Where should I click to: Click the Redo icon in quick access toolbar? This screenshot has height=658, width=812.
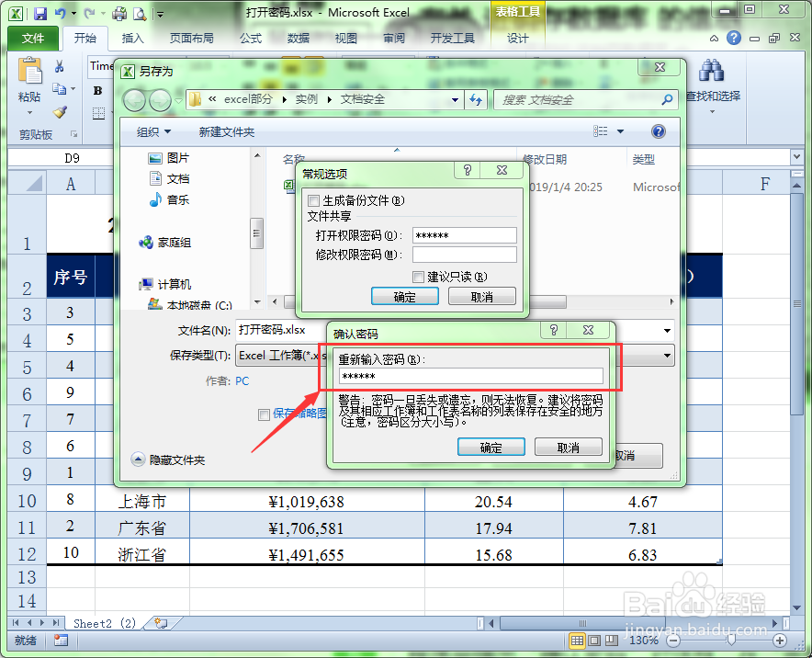pyautogui.click(x=90, y=14)
